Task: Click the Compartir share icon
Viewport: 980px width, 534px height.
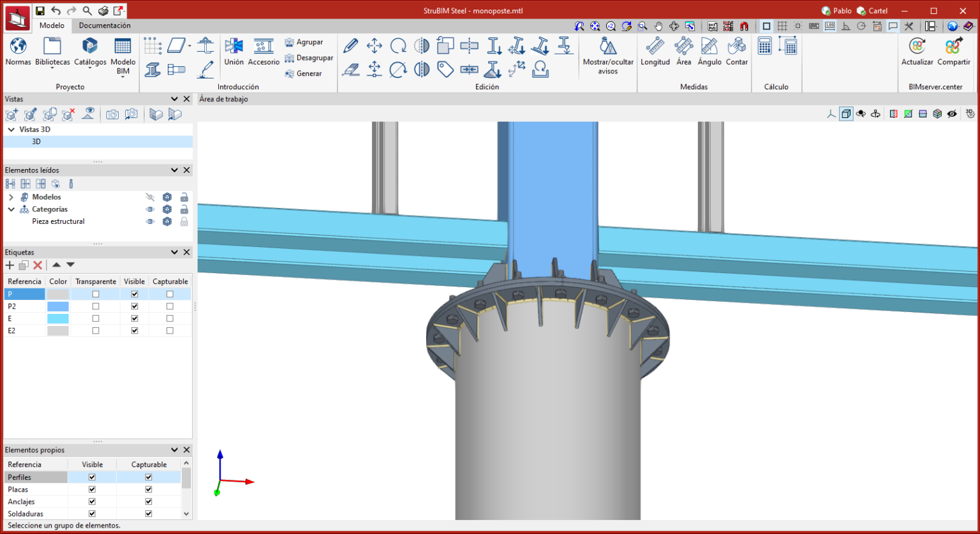Action: point(953,47)
